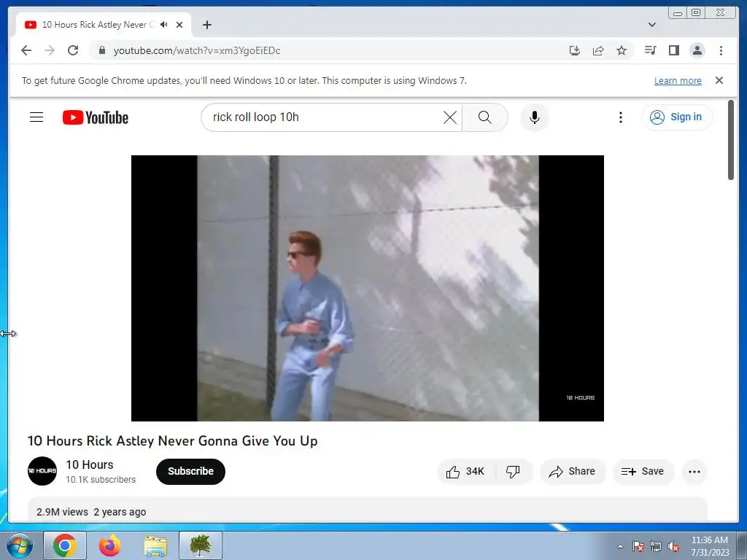Click the Sign in button
Viewport: 747px width, 560px height.
point(676,117)
